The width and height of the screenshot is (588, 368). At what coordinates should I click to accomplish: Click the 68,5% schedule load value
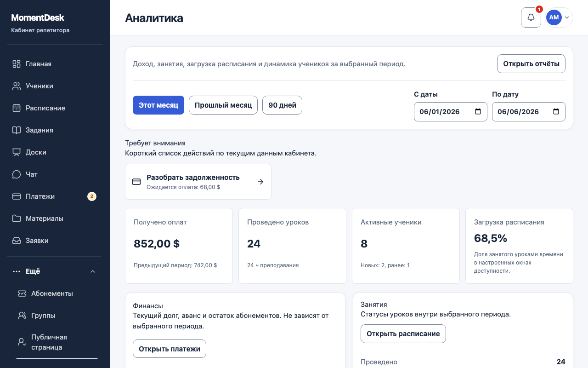point(491,238)
